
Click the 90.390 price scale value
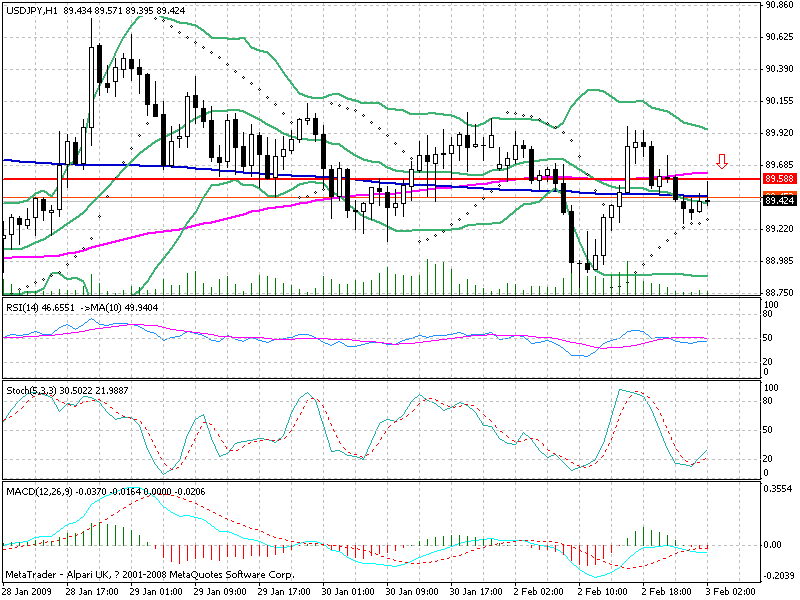click(780, 69)
